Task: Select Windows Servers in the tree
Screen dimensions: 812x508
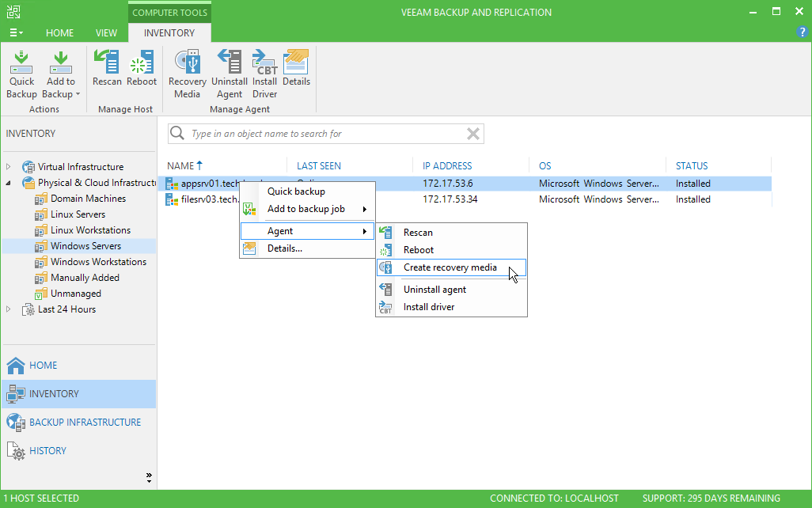Action: point(85,246)
